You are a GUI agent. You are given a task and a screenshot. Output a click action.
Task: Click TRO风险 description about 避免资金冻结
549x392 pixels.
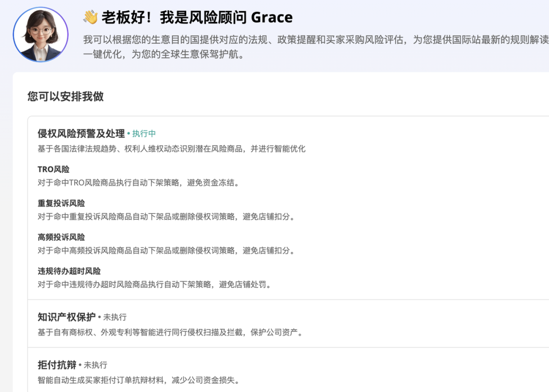coord(140,182)
